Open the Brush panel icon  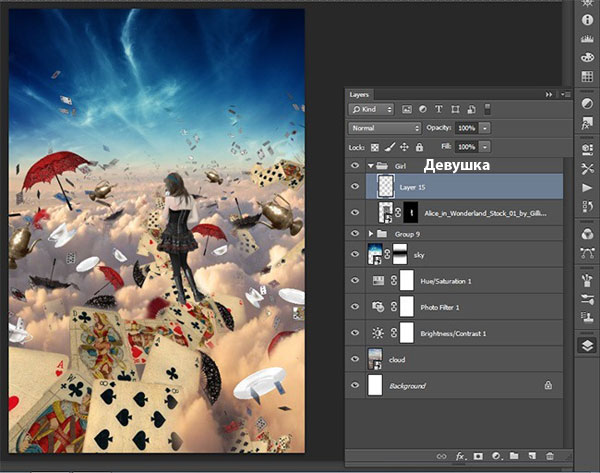587,280
